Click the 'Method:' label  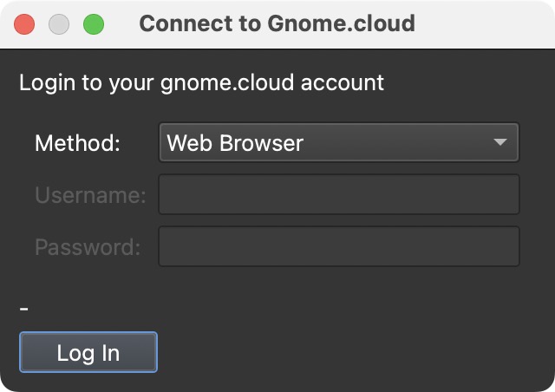[77, 143]
